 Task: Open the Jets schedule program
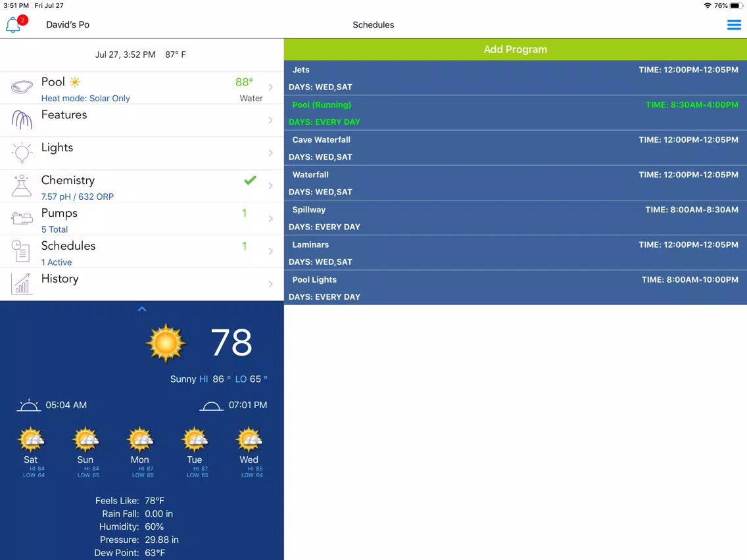516,78
